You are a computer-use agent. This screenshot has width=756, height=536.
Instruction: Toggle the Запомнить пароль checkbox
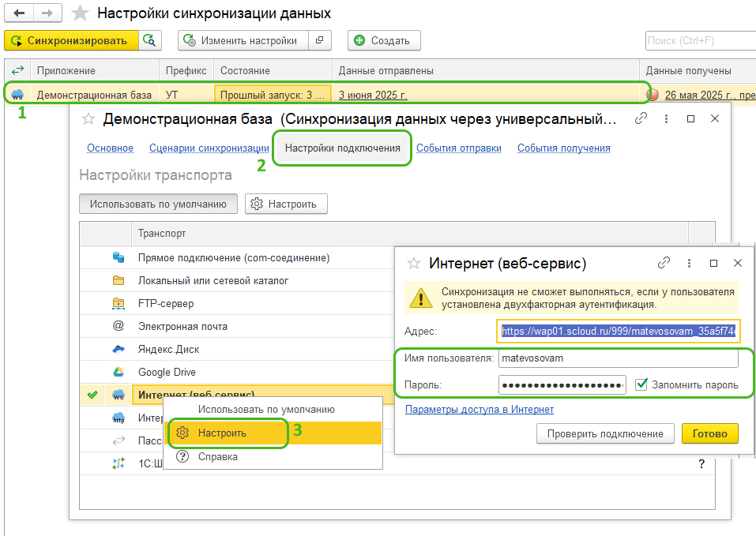click(641, 384)
